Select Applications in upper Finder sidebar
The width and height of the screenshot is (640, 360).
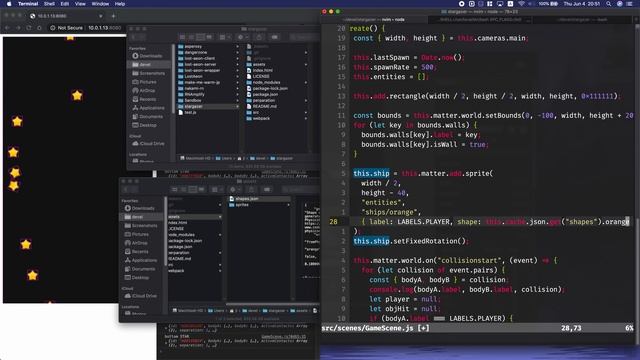(148, 108)
